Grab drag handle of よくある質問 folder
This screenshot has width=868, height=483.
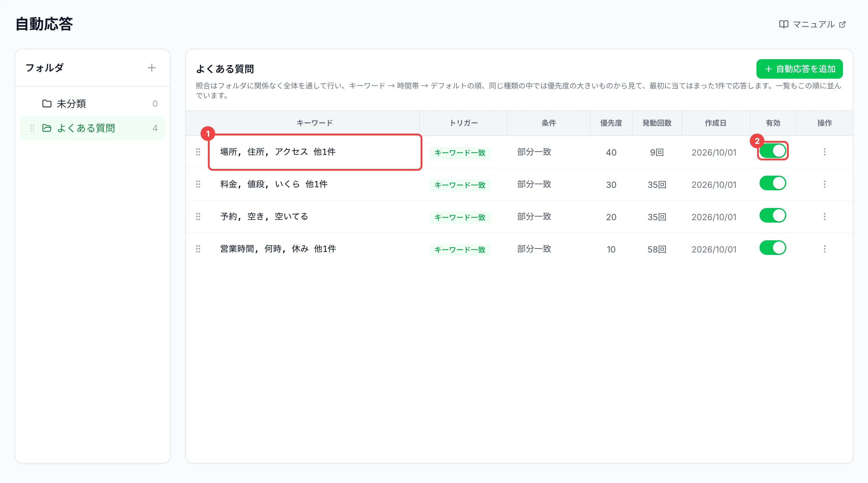click(32, 128)
